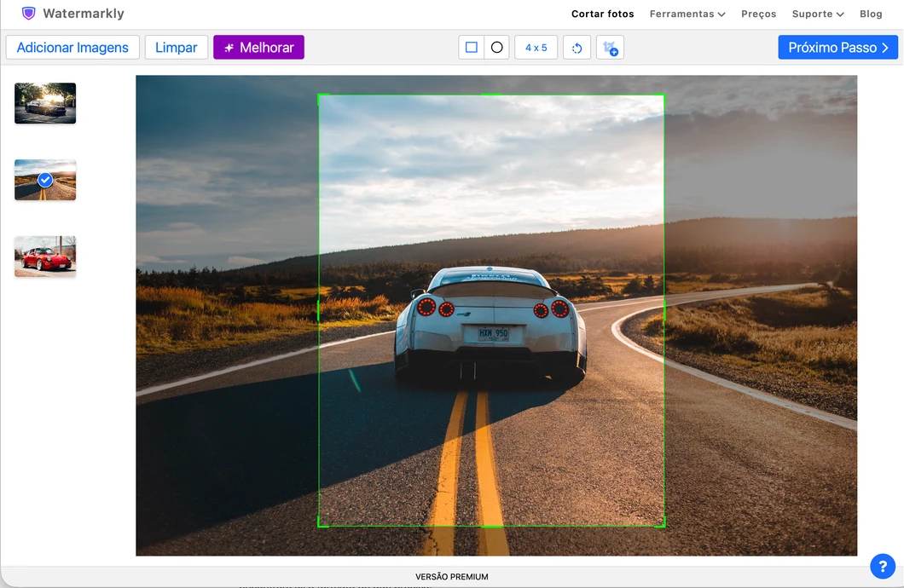Click the top-left crop corner handle
Screen dimensions: 904x588
[320, 96]
